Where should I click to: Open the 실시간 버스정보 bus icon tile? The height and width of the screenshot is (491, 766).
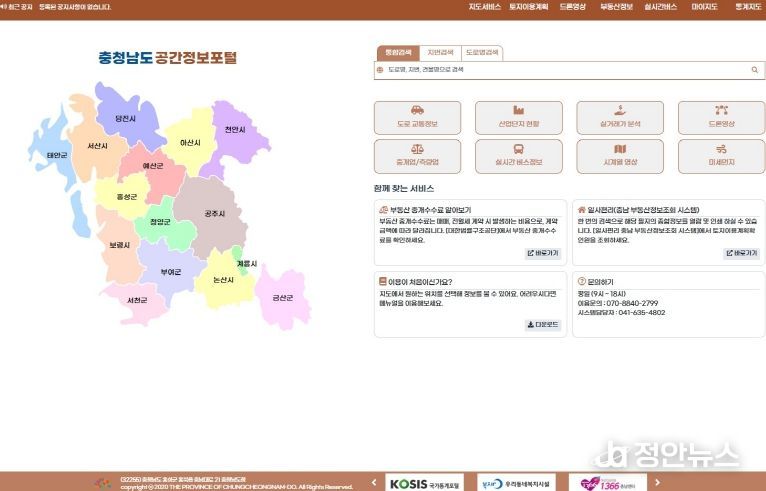coord(518,156)
